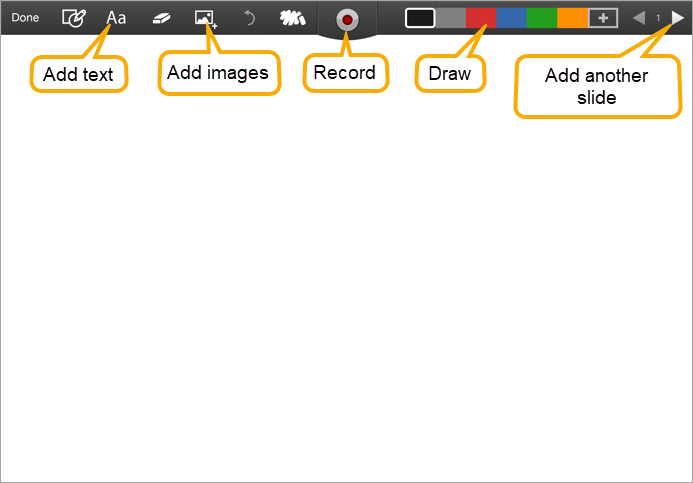Choose the eraser tool

coord(161,19)
